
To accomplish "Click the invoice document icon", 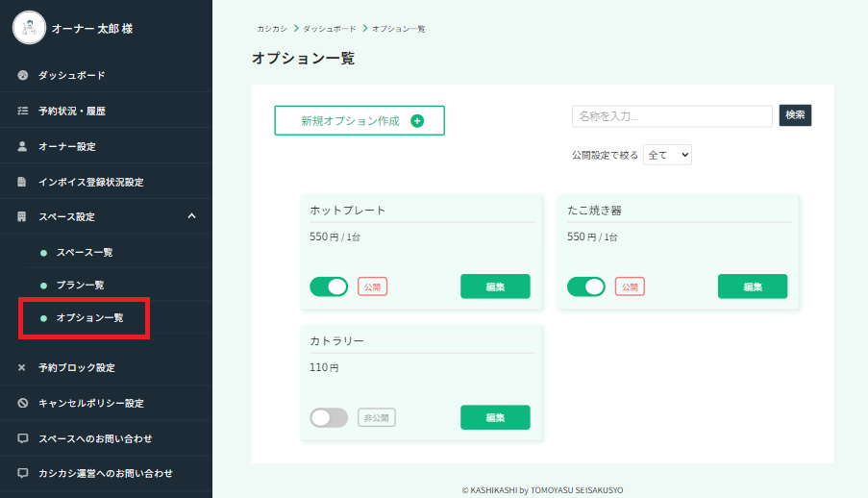I will pos(21,182).
